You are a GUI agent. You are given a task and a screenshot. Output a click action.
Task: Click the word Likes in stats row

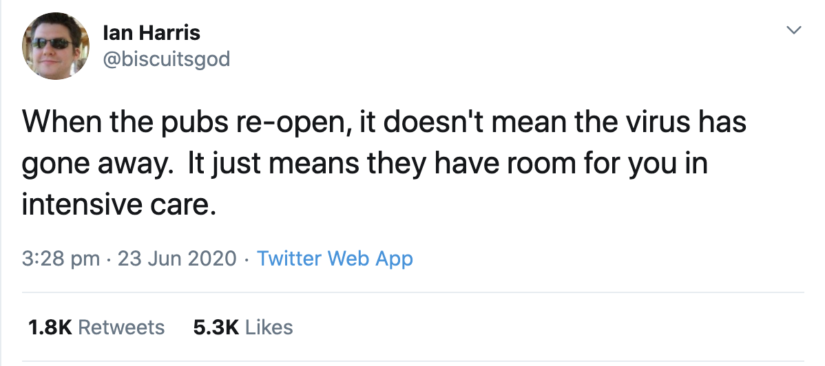pyautogui.click(x=269, y=327)
